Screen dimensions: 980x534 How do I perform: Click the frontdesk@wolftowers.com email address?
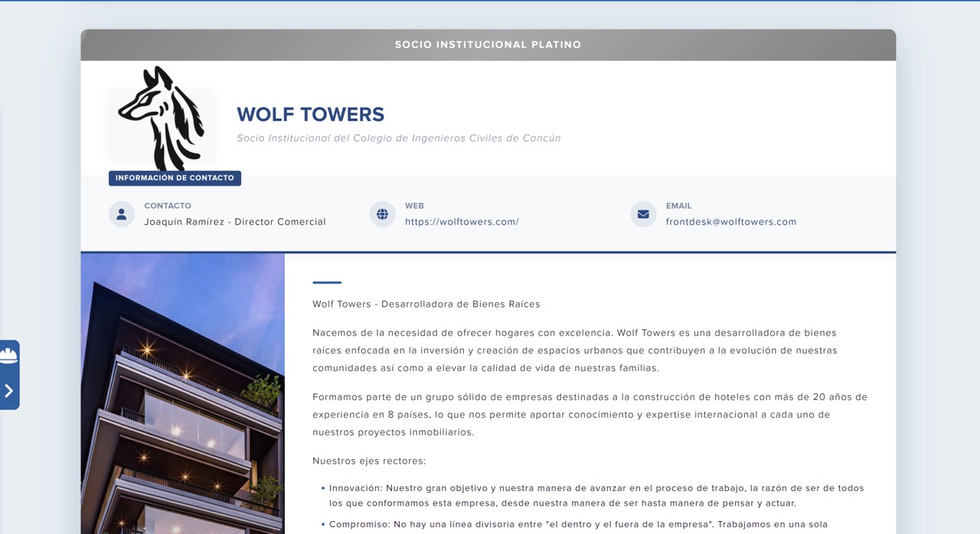point(730,221)
